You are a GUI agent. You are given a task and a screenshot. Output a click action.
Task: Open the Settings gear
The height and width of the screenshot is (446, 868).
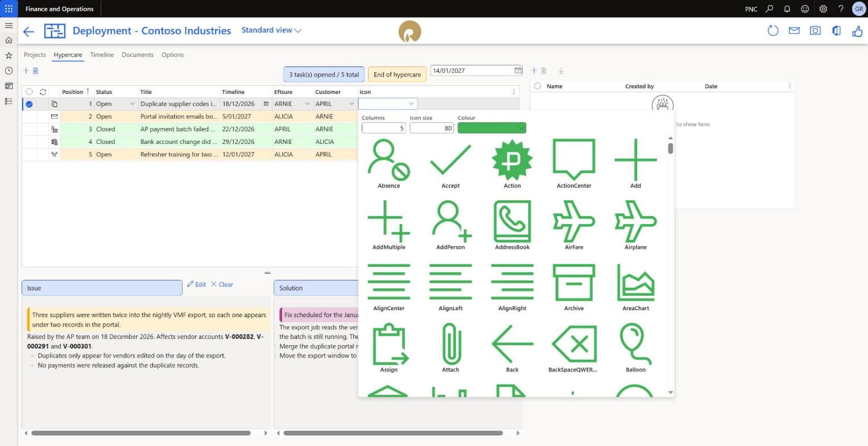click(823, 9)
